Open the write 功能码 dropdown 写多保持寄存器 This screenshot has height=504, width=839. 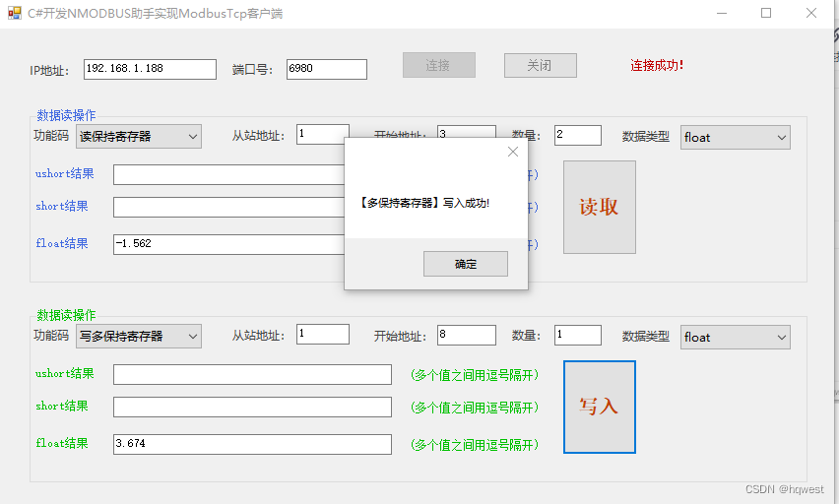tap(139, 336)
